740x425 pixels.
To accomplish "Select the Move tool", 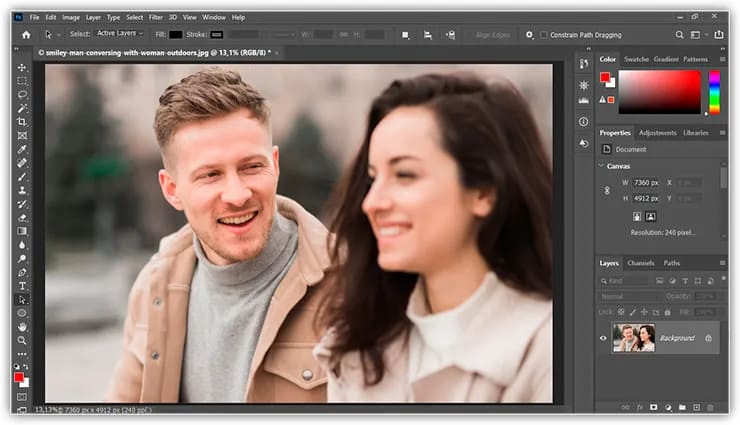I will click(22, 67).
